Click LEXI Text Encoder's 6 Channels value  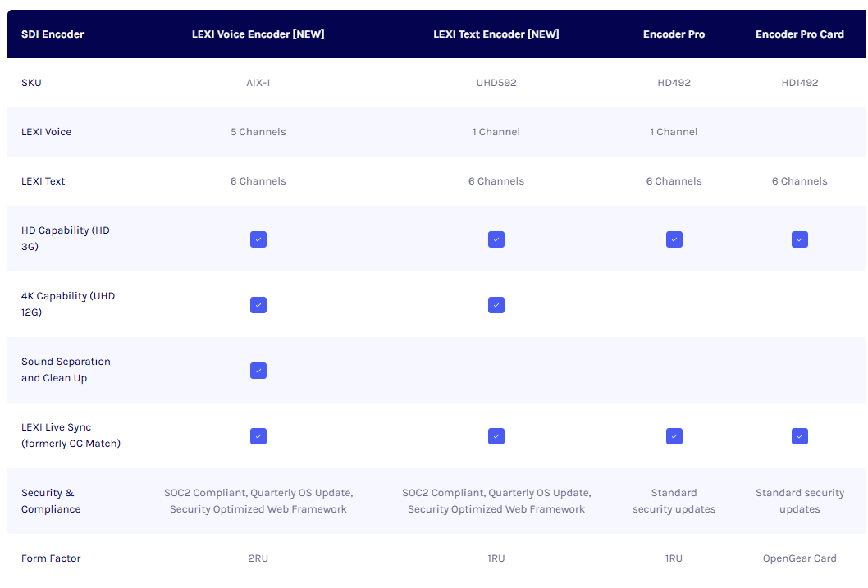pos(496,181)
